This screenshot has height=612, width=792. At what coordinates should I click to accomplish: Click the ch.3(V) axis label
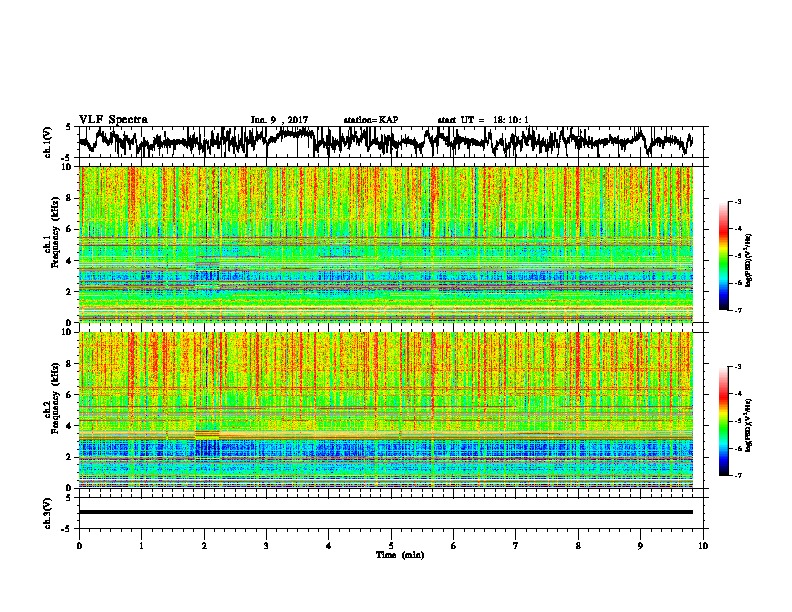click(x=48, y=513)
